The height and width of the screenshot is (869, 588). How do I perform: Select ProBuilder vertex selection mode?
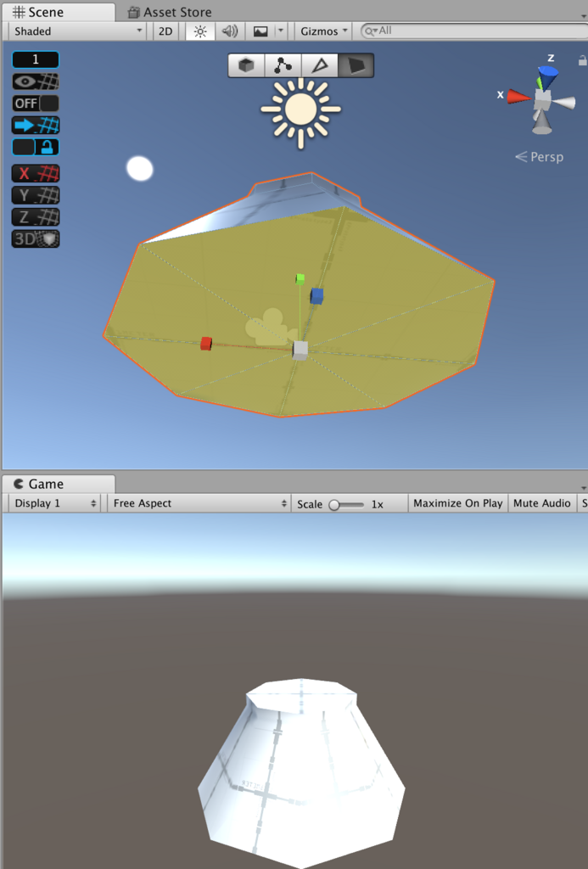pos(283,65)
